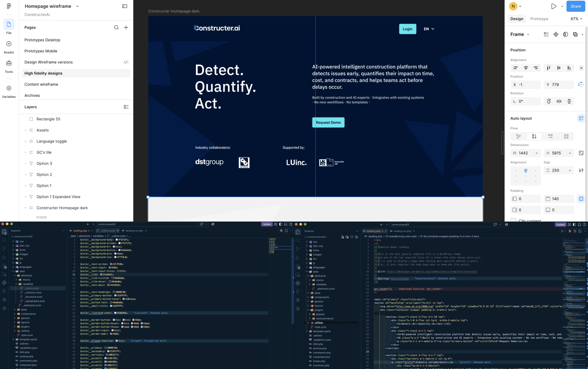
Task: Select the vertical flow auto layout option
Action: [534, 136]
